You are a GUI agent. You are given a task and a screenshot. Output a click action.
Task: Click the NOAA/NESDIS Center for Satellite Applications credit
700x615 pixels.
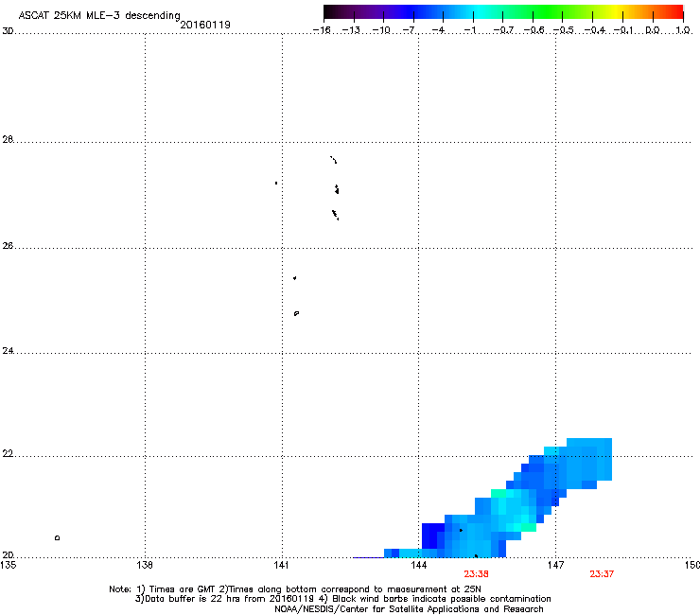(x=409, y=609)
